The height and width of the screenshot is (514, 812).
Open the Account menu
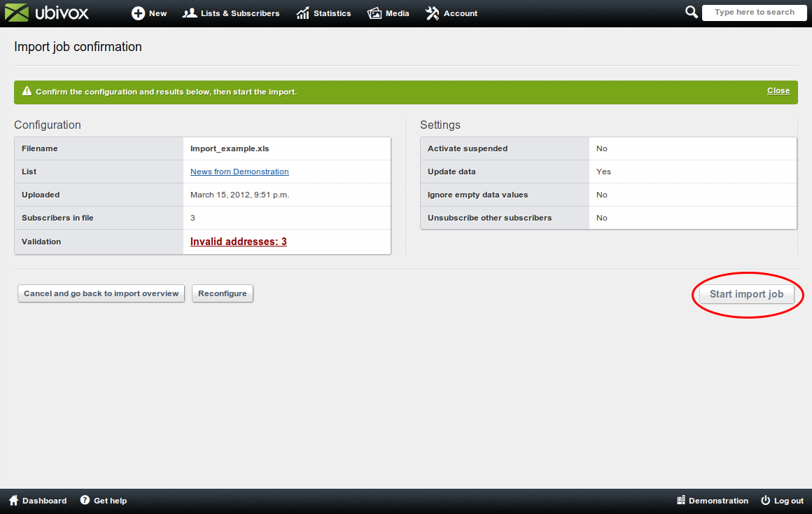451,13
